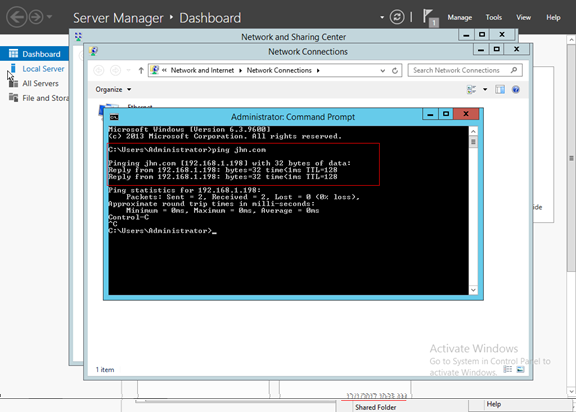Viewport: 580px width, 412px height.
Task: Refresh the Server Manager dashboard
Action: 397,17
